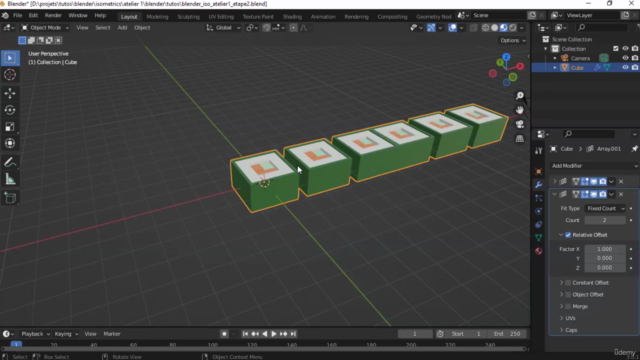Image resolution: width=640 pixels, height=360 pixels.
Task: Open the Modifier properties wrench tab
Action: [539, 184]
